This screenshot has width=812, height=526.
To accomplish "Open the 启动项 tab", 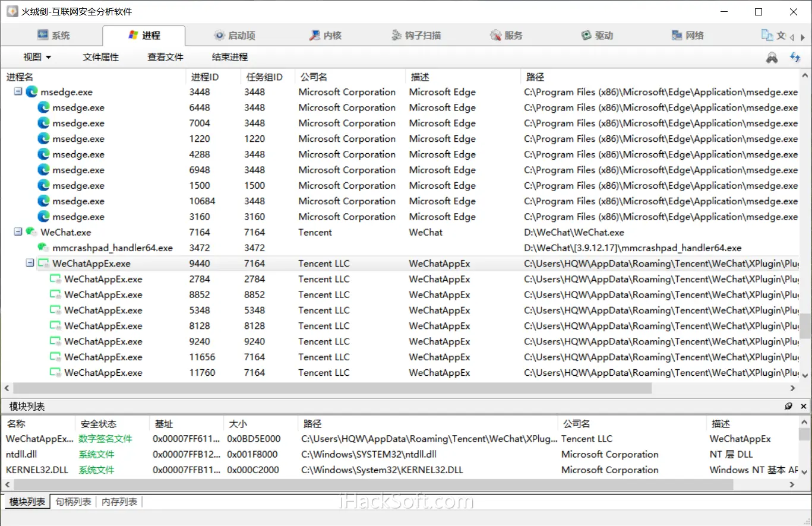I will pos(235,36).
